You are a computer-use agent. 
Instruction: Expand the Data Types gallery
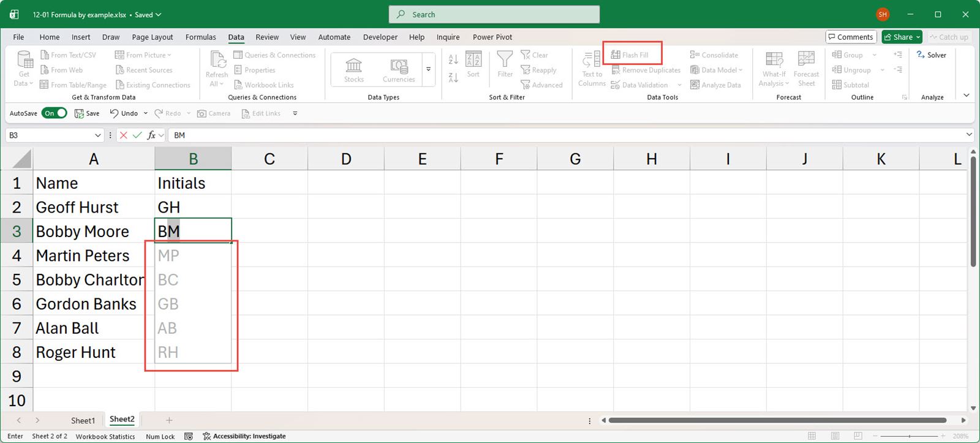428,69
